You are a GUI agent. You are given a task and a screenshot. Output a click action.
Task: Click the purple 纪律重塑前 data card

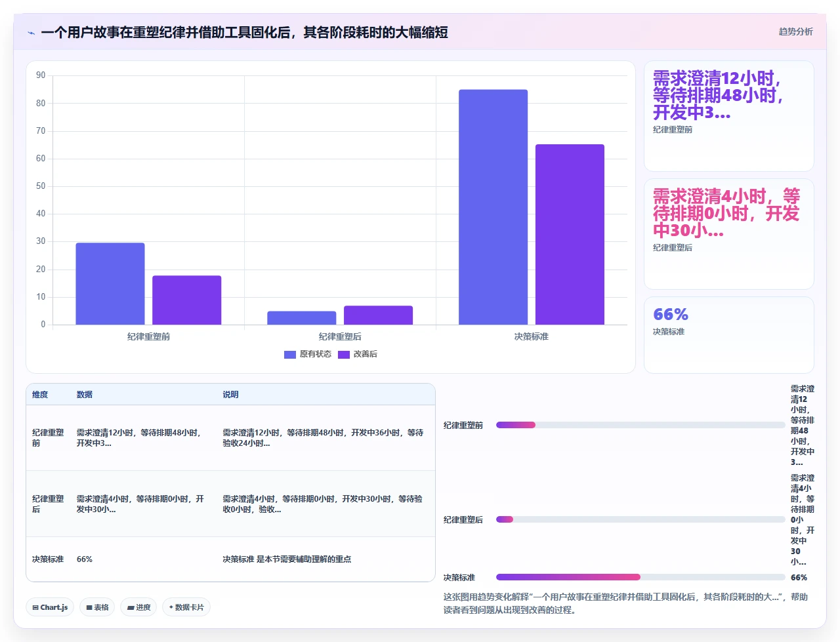(729, 116)
